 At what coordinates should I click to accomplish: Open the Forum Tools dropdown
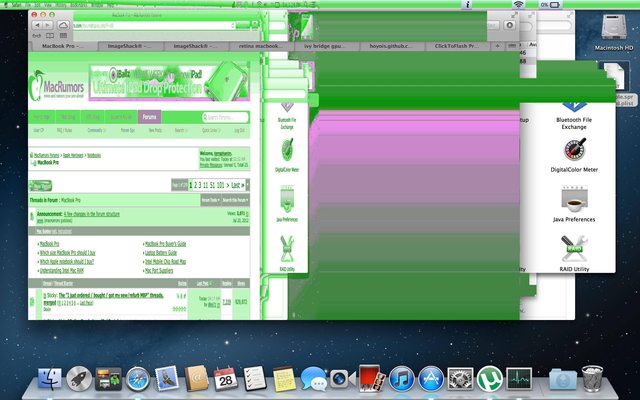211,200
